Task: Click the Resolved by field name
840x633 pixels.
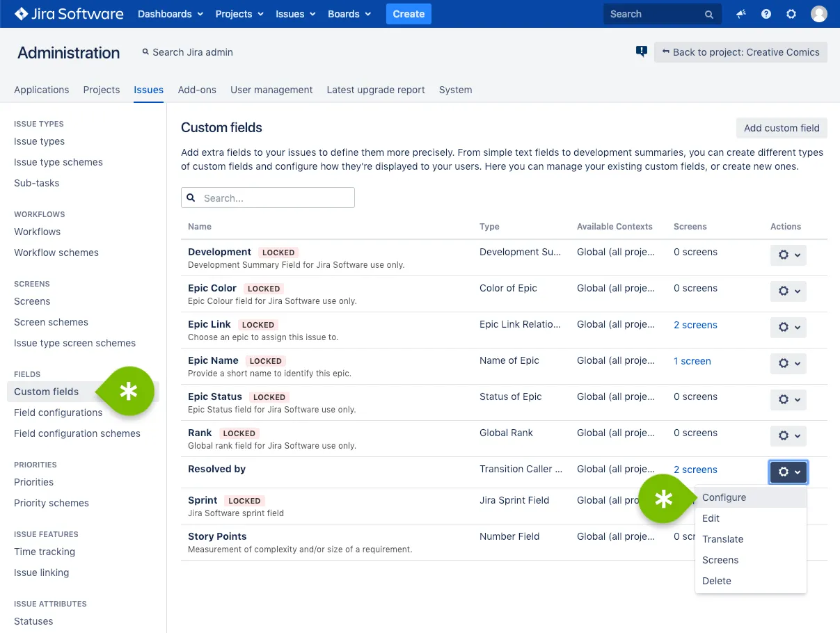Action: 216,469
